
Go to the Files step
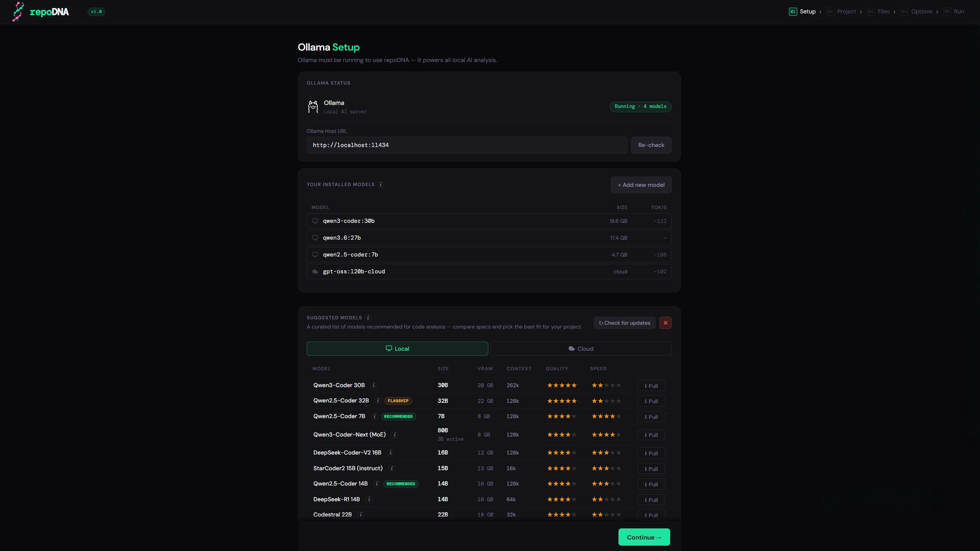pyautogui.click(x=879, y=11)
